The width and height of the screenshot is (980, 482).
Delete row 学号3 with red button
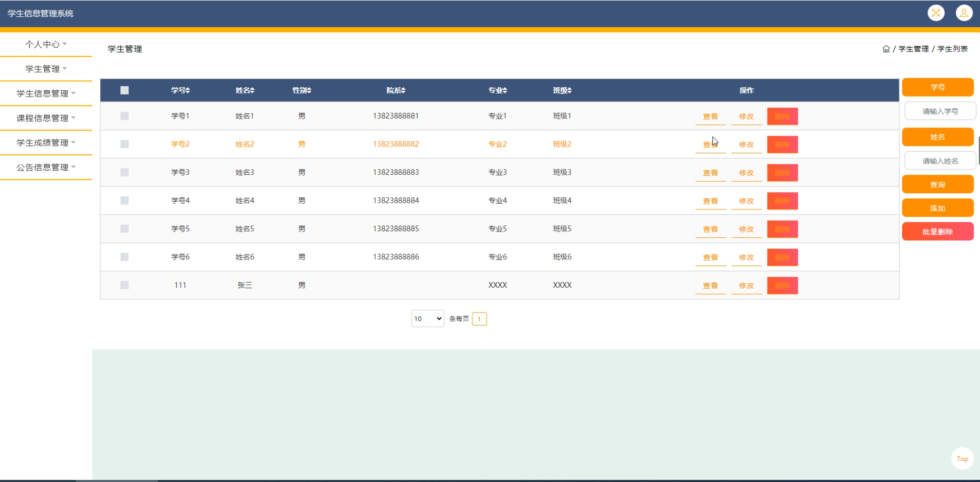[783, 173]
